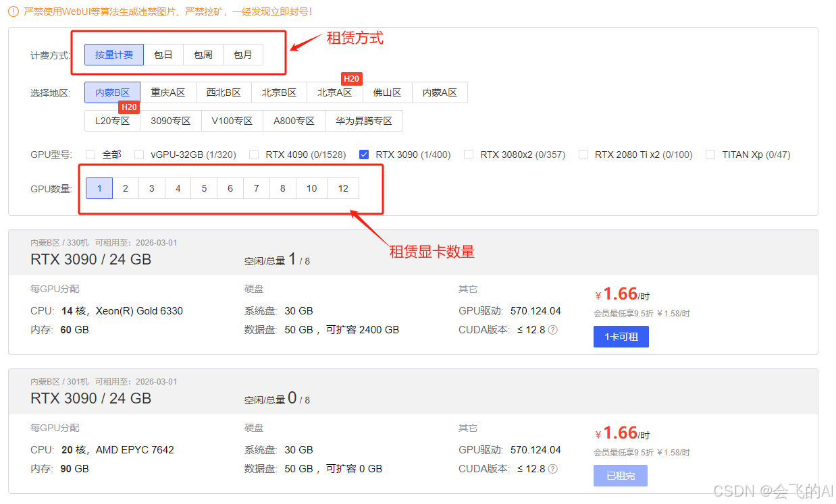This screenshot has width=836, height=504.
Task: Click the Xeon(R) Gold 6330 CPU text
Action: point(139,311)
